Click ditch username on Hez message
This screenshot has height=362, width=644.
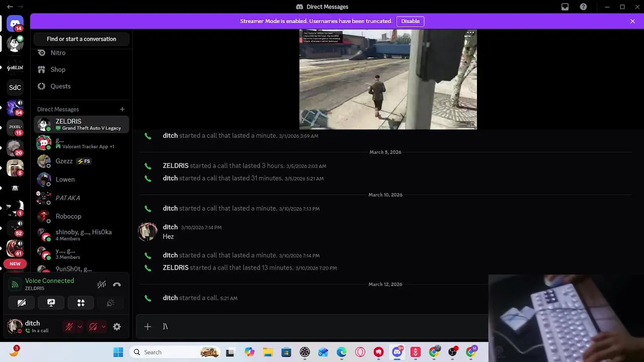170,227
